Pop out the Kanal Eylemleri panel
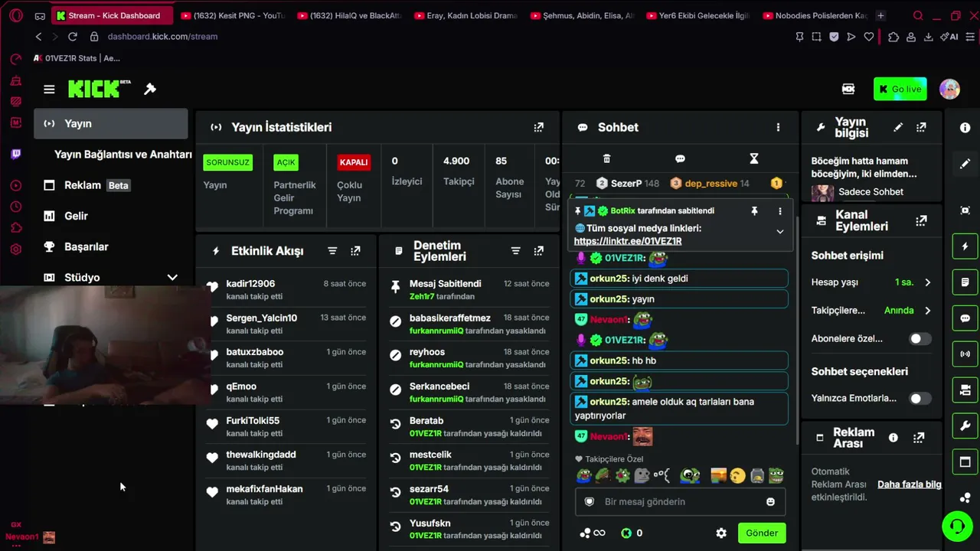This screenshot has height=551, width=980. [x=921, y=221]
